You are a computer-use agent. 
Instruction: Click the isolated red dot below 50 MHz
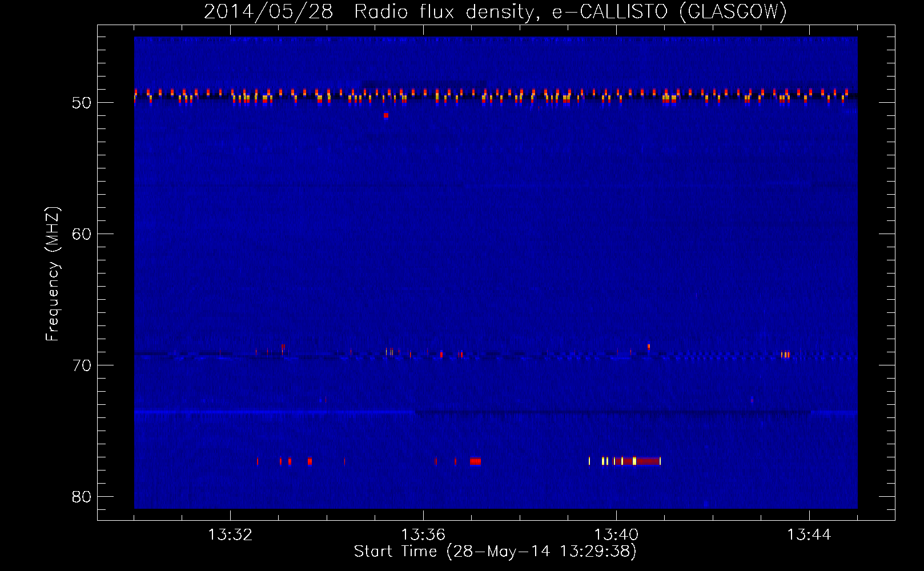click(386, 115)
